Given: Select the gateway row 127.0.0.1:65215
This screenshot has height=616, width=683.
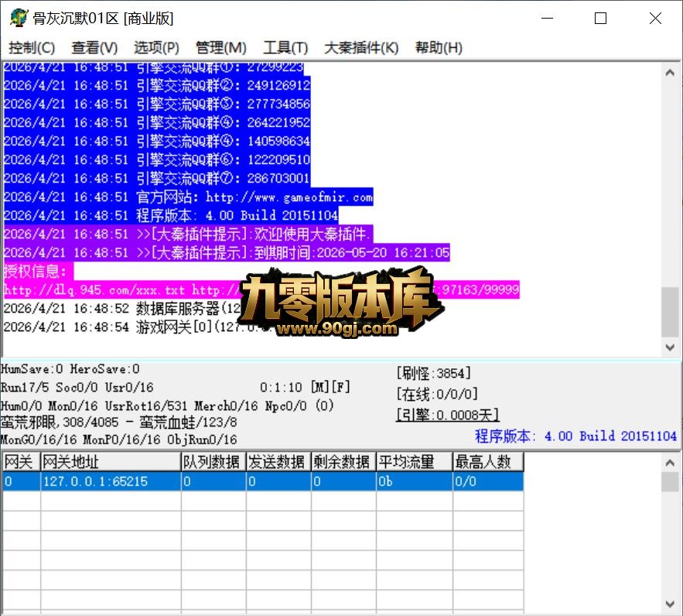Looking at the screenshot, I should pos(263,481).
